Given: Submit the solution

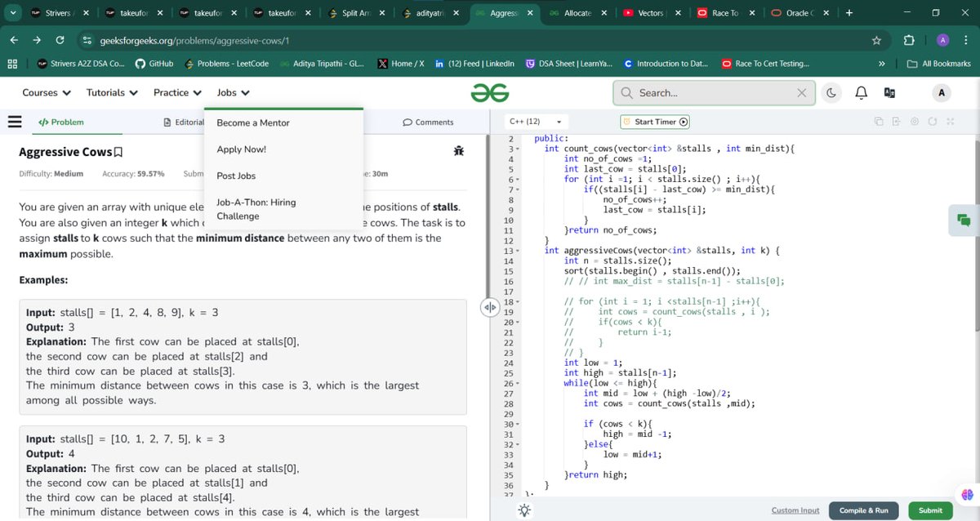Looking at the screenshot, I should pyautogui.click(x=930, y=510).
